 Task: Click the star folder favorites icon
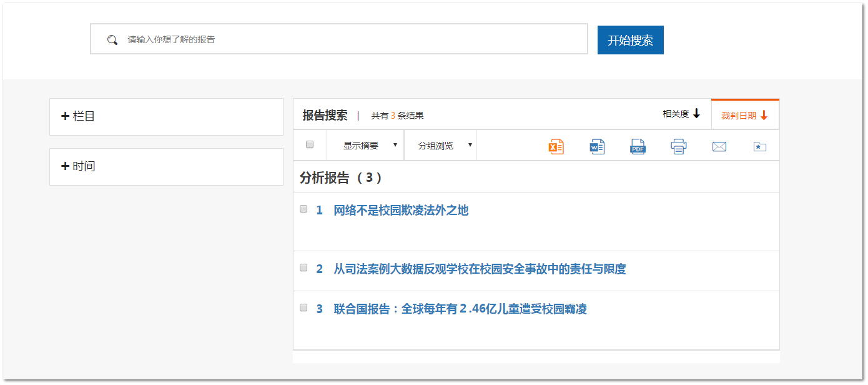click(759, 147)
